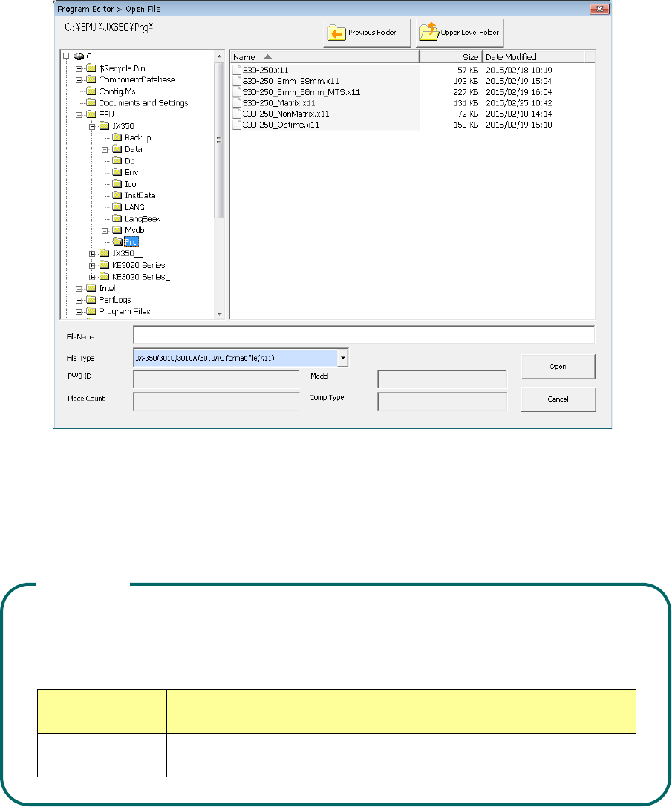Sort files by Size column header
Viewport: 672px width, 807px height.
pyautogui.click(x=451, y=57)
